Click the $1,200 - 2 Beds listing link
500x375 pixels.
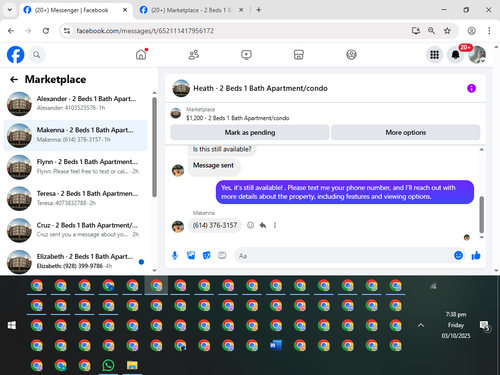pos(238,118)
